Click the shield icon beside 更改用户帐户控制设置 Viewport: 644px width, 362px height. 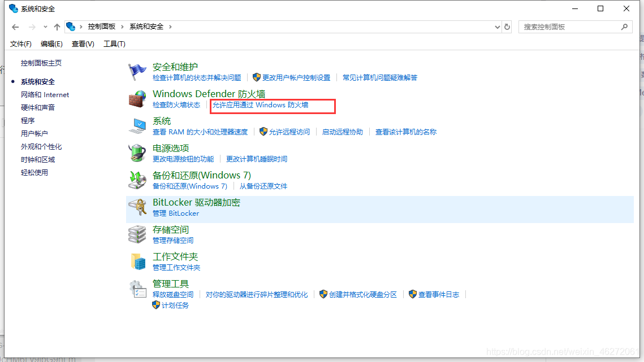coord(257,77)
